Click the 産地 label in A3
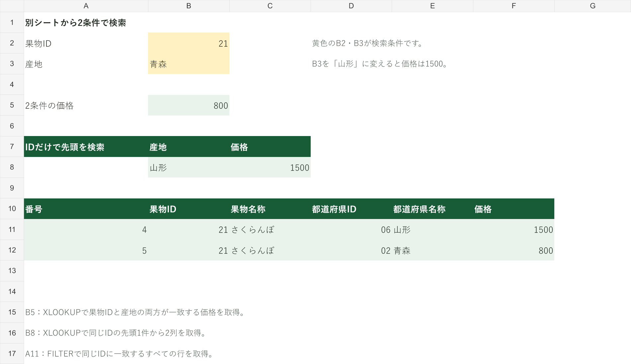Image resolution: width=631 pixels, height=364 pixels. point(34,64)
